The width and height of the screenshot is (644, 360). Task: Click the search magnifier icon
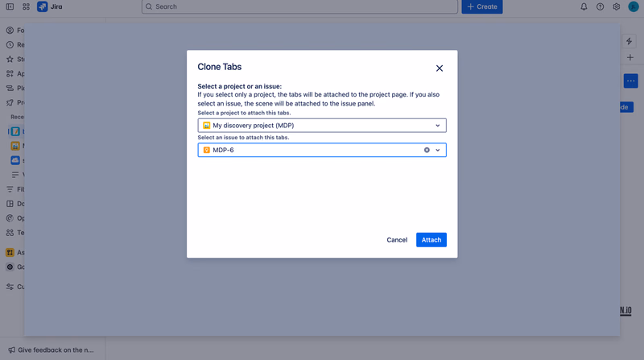point(149,6)
